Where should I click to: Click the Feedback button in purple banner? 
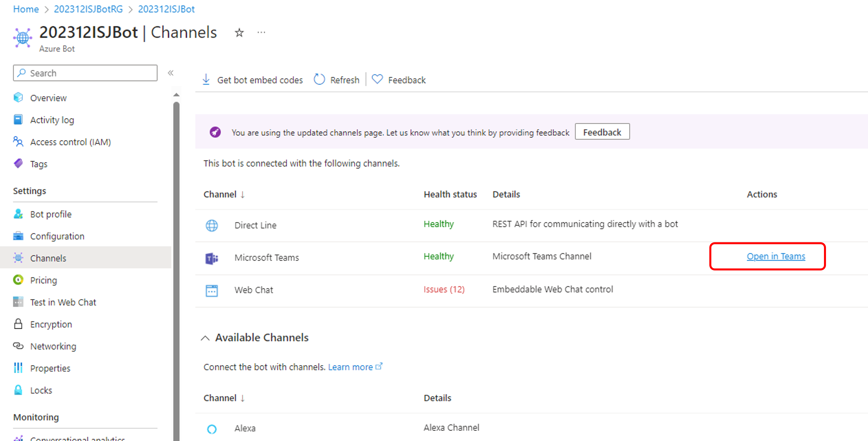[602, 132]
